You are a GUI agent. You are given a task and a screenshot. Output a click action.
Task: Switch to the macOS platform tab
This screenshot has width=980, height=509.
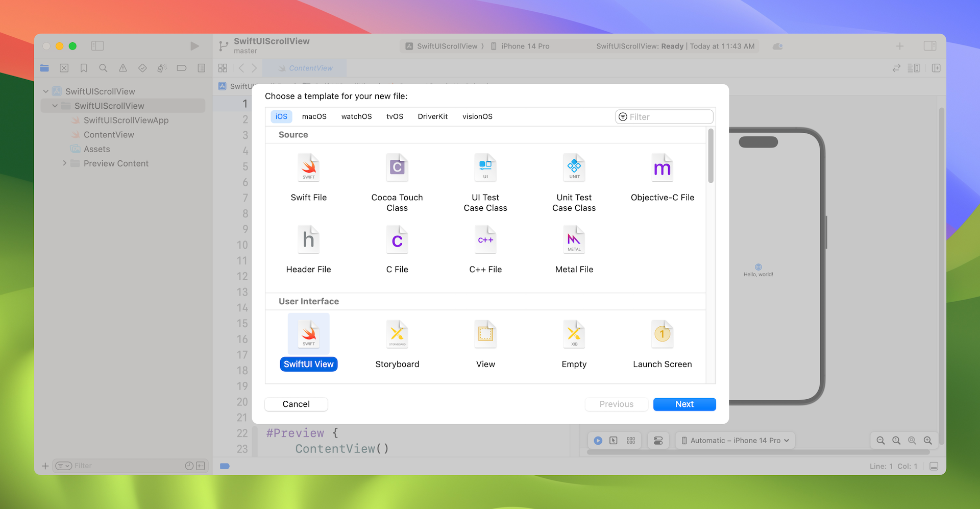(314, 116)
